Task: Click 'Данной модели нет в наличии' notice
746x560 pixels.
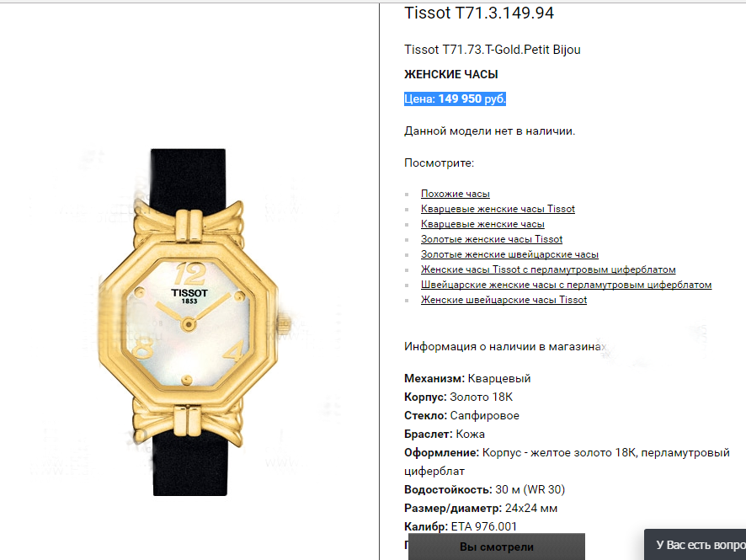Action: [x=489, y=131]
